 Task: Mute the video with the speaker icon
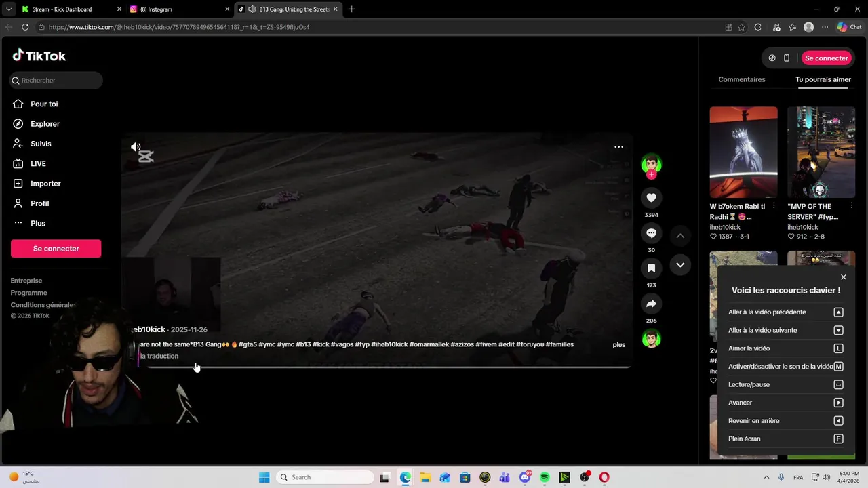point(136,147)
